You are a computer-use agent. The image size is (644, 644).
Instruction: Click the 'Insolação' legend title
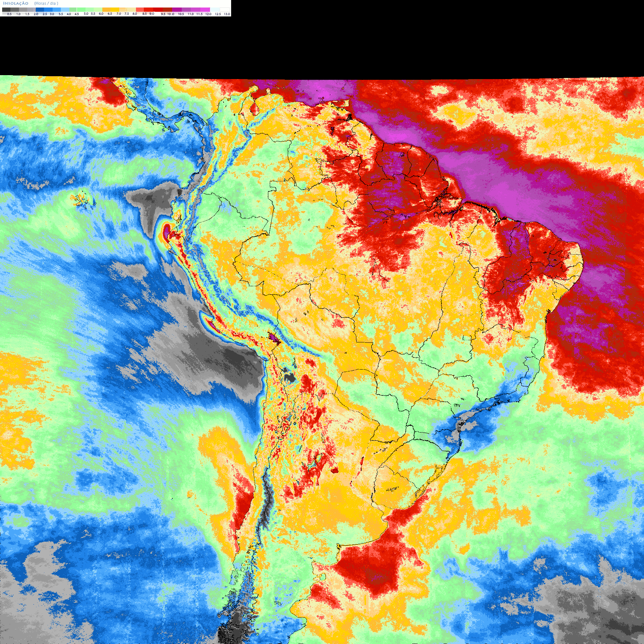[x=16, y=3]
